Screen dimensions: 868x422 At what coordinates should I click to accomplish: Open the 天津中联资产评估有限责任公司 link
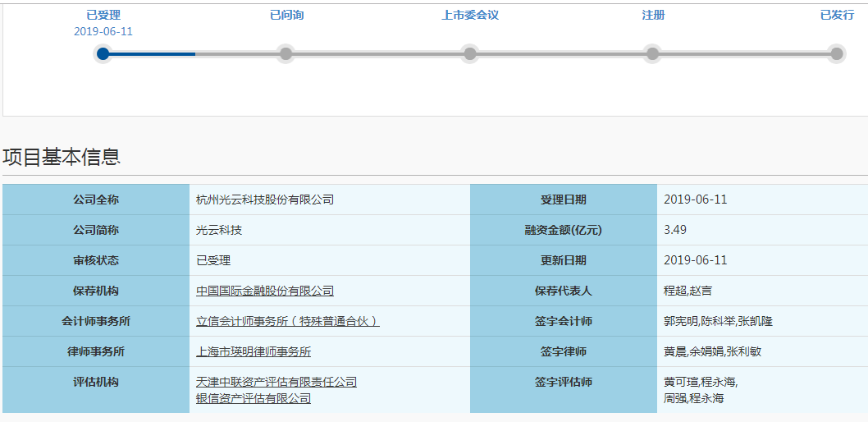276,382
